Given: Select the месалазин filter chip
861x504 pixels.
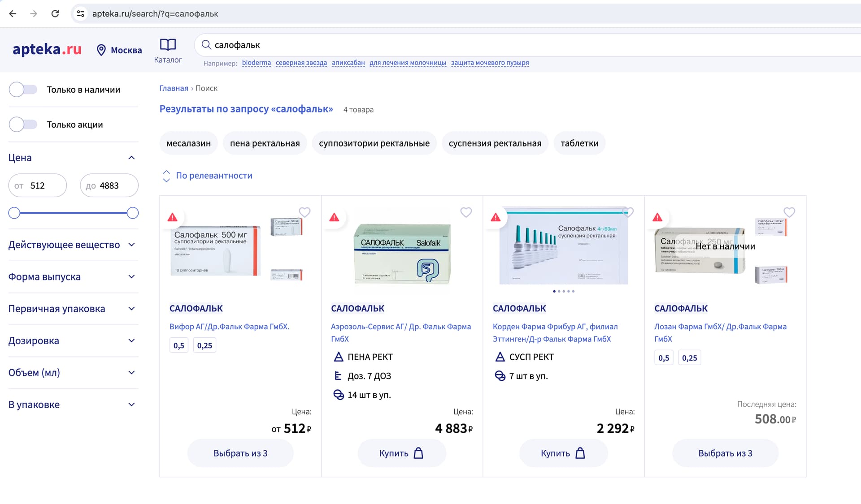Looking at the screenshot, I should (189, 143).
